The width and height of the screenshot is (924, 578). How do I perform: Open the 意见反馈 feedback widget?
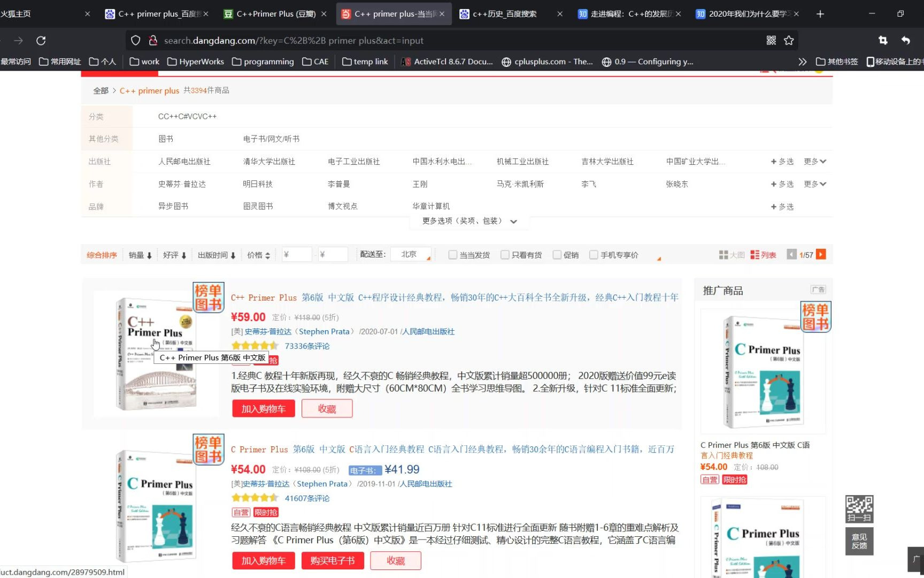click(x=859, y=541)
